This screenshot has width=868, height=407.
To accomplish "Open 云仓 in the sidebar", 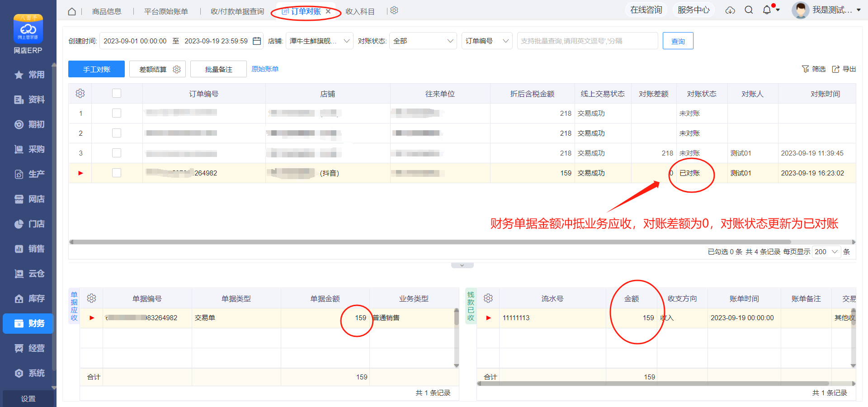I will (x=29, y=274).
